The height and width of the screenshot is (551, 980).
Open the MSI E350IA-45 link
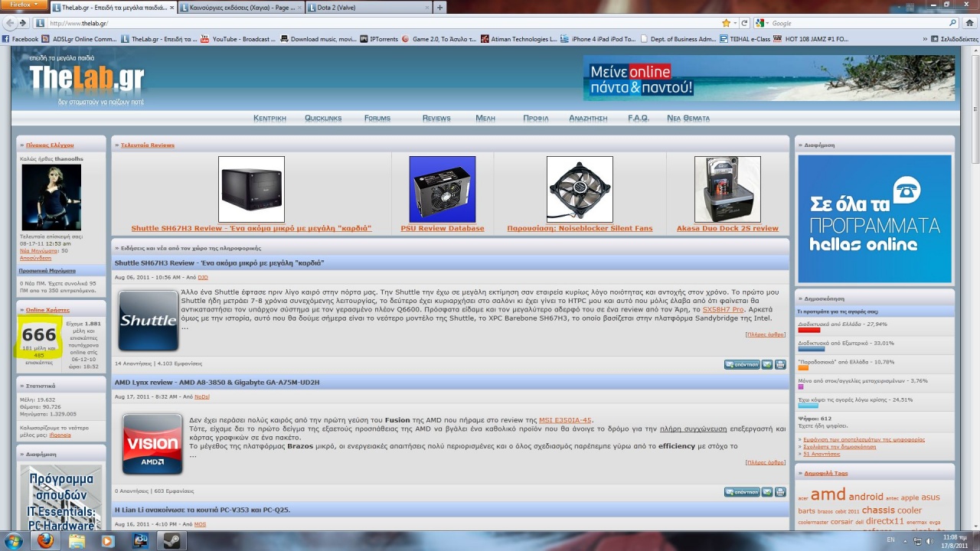pyautogui.click(x=566, y=419)
